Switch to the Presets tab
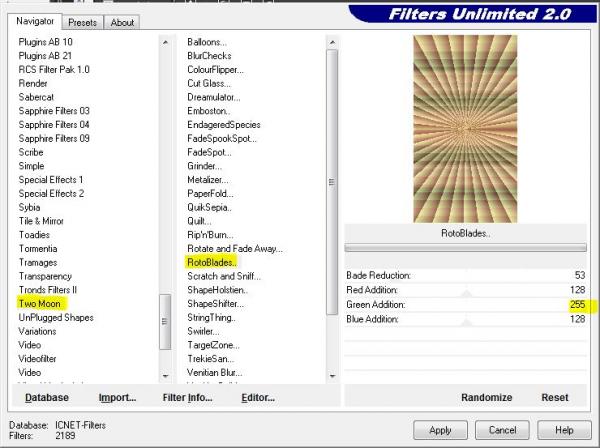 (x=83, y=22)
